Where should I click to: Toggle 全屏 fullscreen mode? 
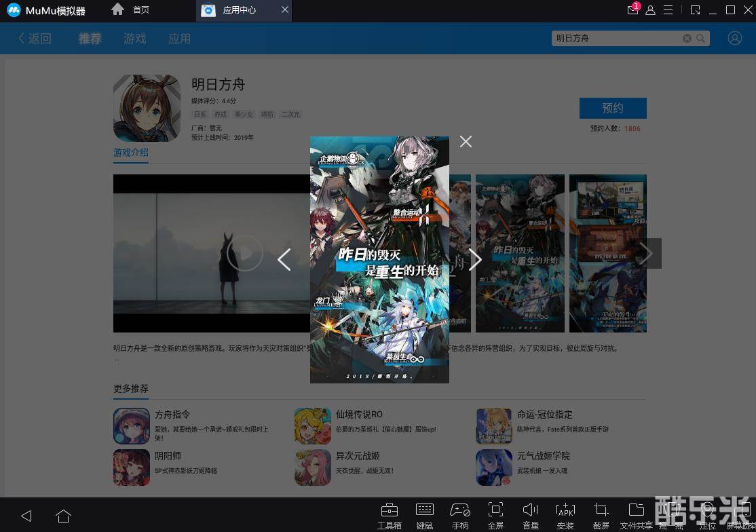[x=495, y=515]
